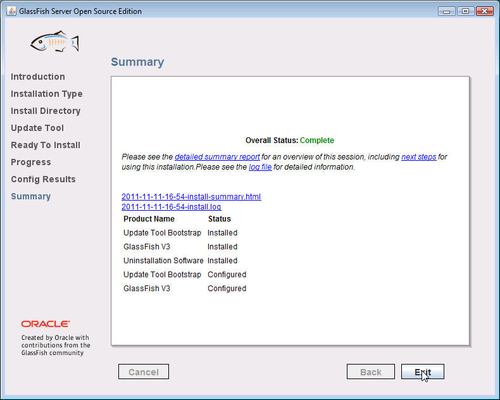Image resolution: width=500 pixels, height=400 pixels.
Task: Open 2011-11-11-16-54-install-summary.html
Action: 191,197
